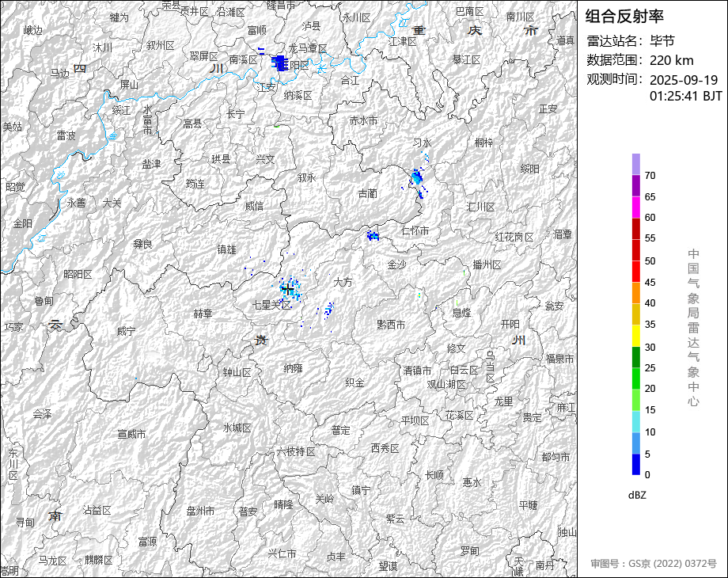Click the blue echo block near 龙马潭区
The width and height of the screenshot is (728, 578).
click(x=279, y=63)
